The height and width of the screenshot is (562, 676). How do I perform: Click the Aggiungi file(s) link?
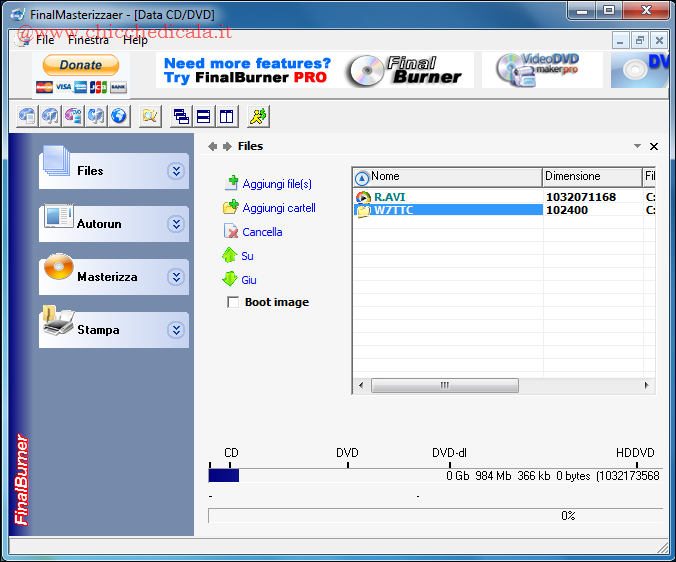point(277,184)
